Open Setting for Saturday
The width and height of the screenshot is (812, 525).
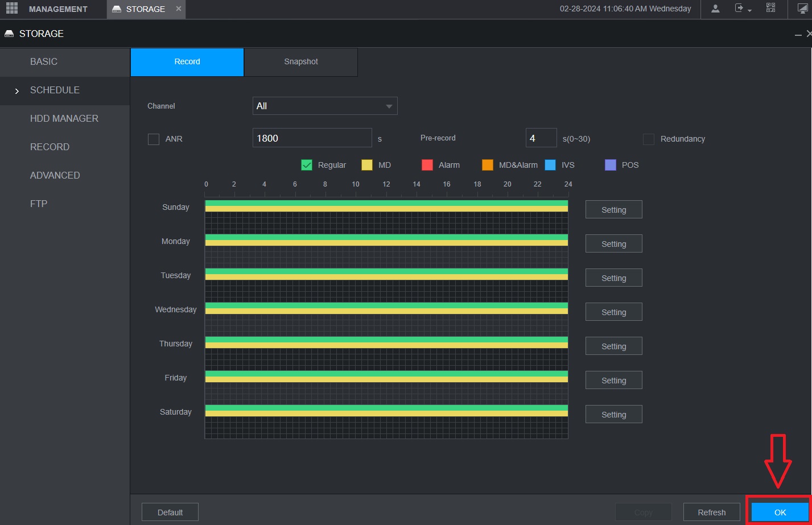coord(614,414)
